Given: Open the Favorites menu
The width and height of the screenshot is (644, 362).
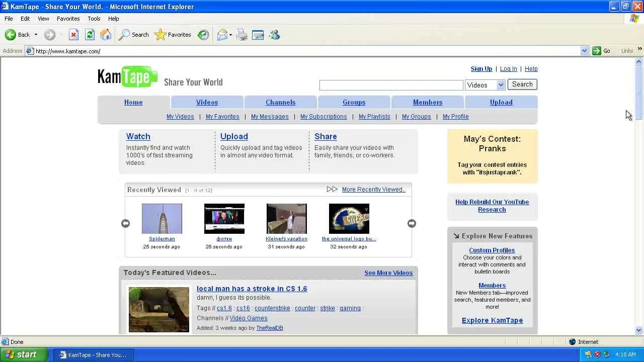Looking at the screenshot, I should [68, 19].
